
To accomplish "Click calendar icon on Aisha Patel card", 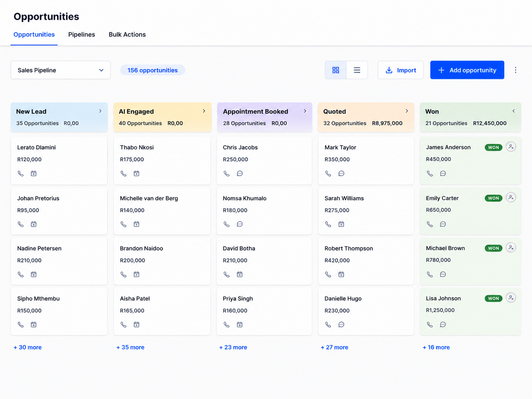I will click(x=136, y=324).
